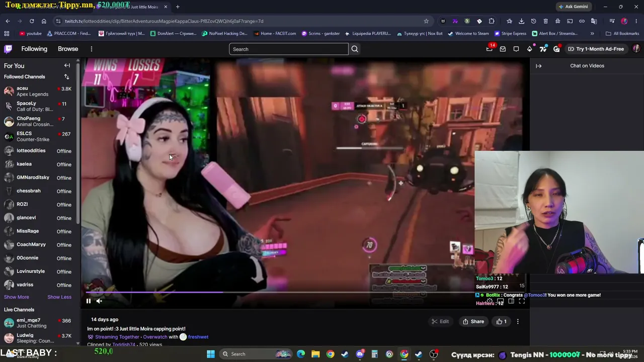Click the Try 1-Month Ad-Free button

[x=596, y=49]
